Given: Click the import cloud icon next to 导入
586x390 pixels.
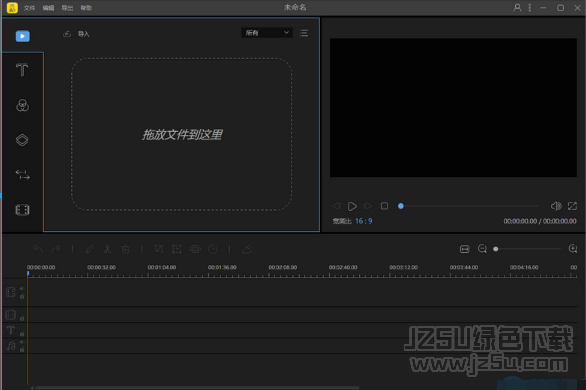Looking at the screenshot, I should pos(67,34).
